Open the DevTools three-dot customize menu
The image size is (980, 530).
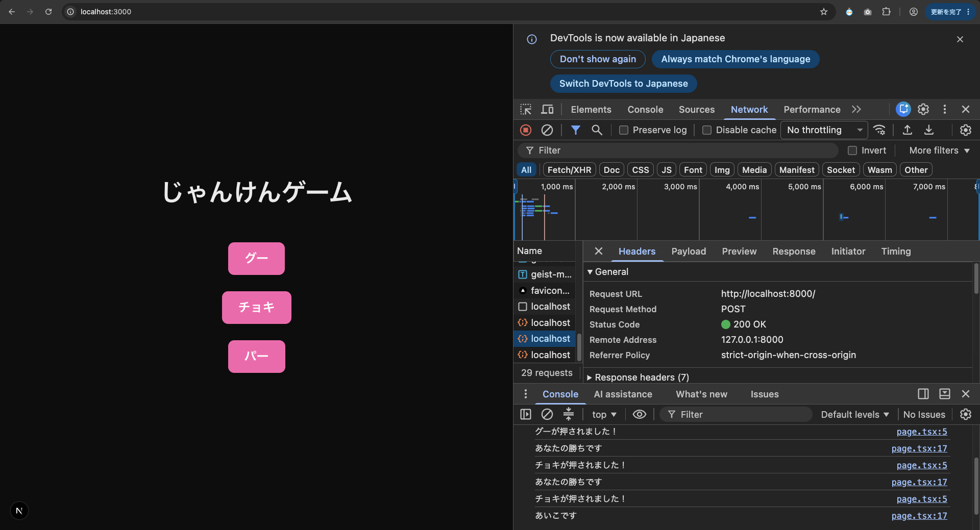tap(945, 109)
